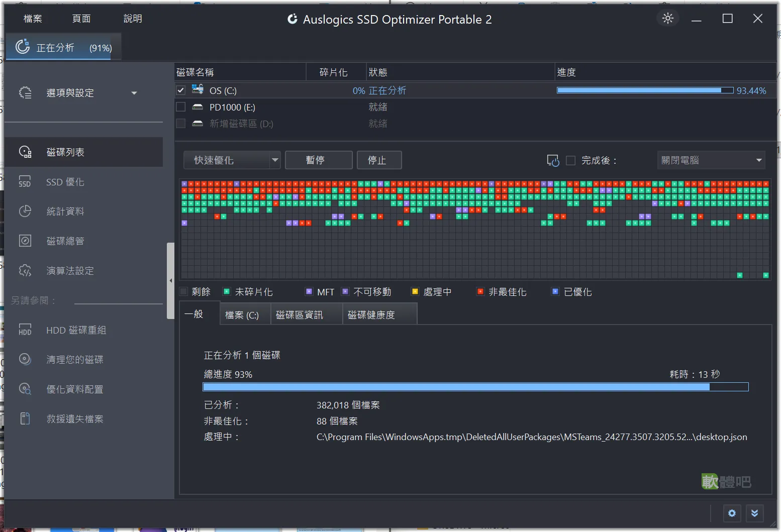Toggle the light/dark theme sun icon

(x=668, y=19)
